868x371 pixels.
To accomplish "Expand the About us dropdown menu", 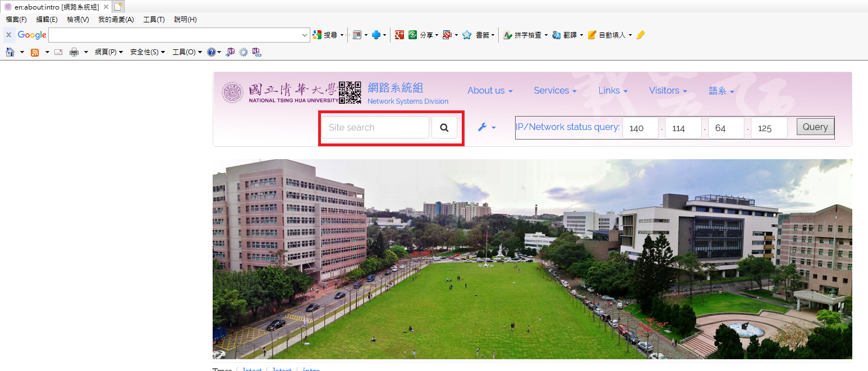I will click(490, 91).
